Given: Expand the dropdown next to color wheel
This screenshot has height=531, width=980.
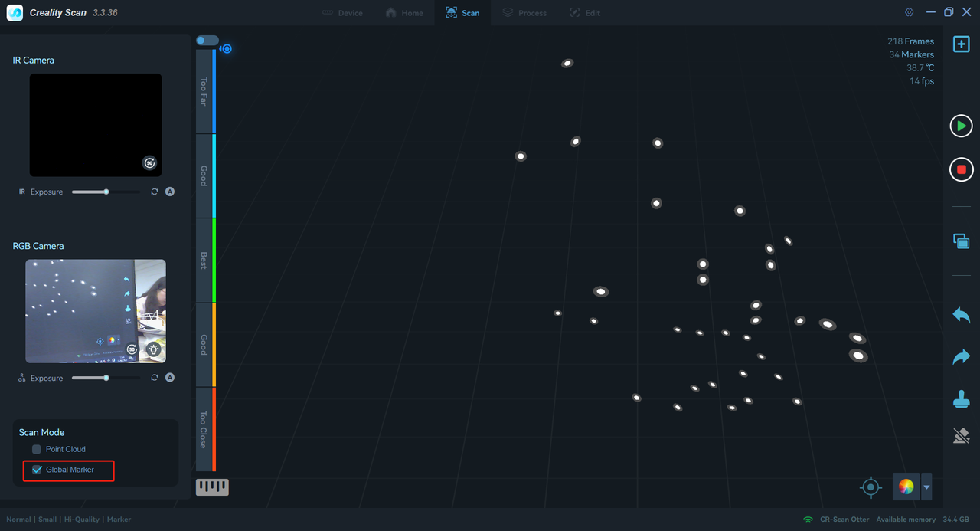Looking at the screenshot, I should click(x=926, y=487).
